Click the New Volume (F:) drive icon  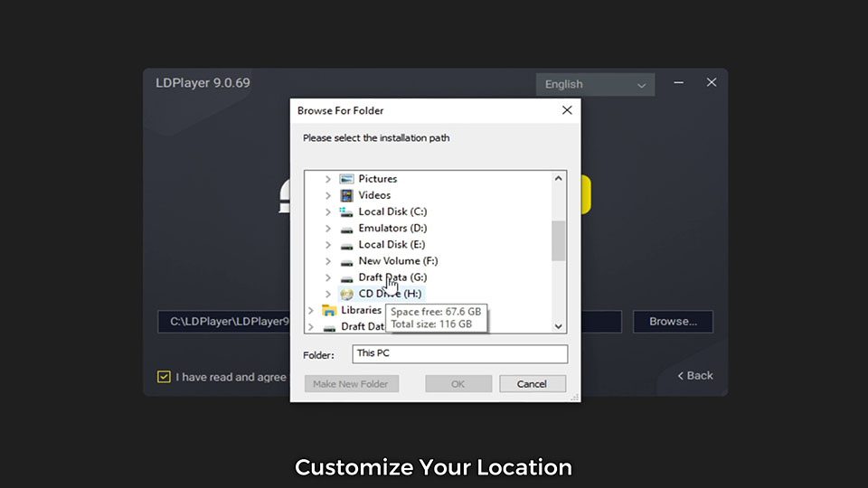click(x=346, y=261)
